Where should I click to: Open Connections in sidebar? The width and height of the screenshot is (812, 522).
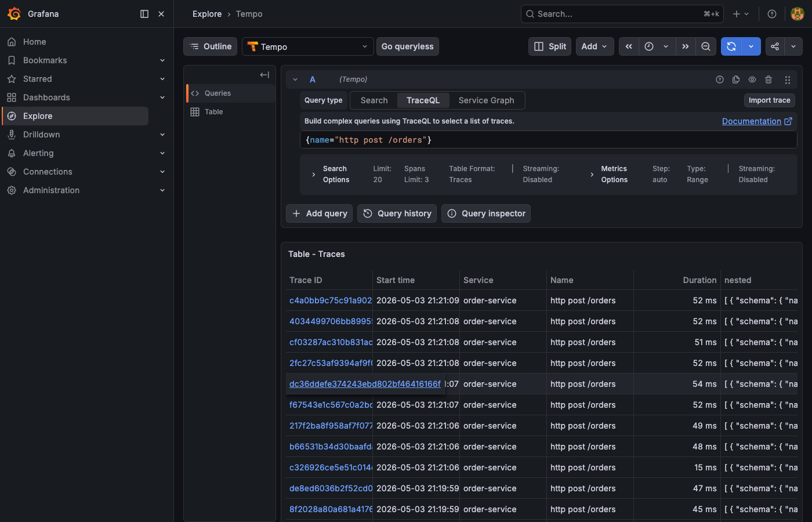pyautogui.click(x=48, y=172)
